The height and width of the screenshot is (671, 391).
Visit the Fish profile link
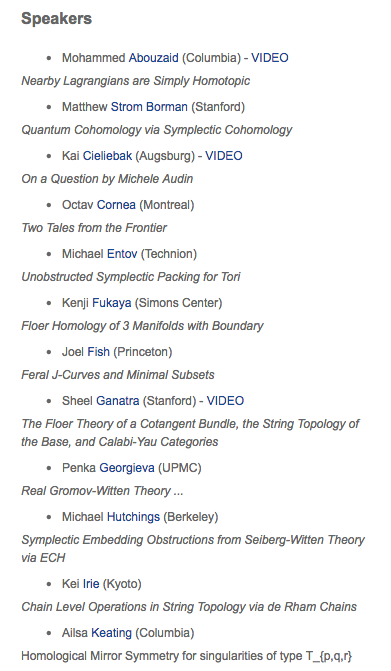[98, 352]
